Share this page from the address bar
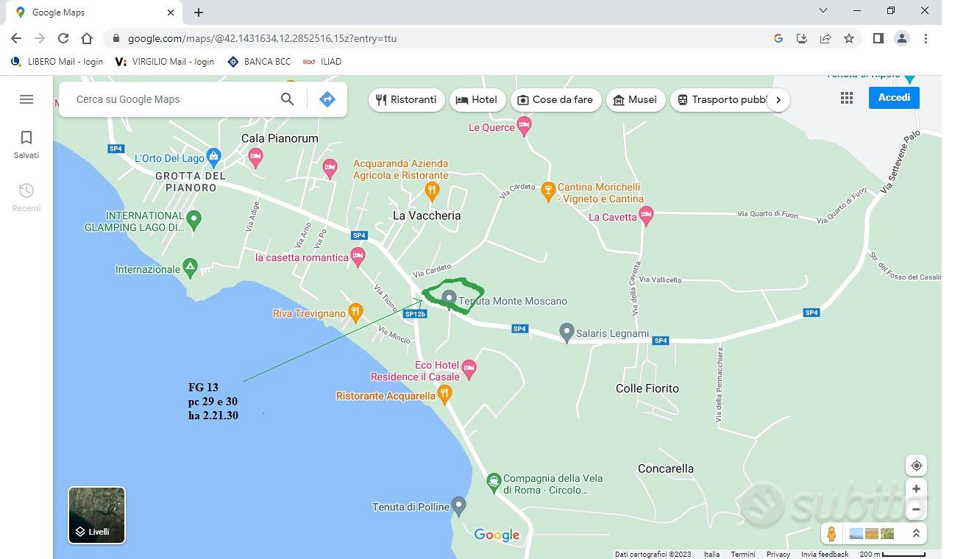Screen dimensions: 980x559 tap(825, 38)
